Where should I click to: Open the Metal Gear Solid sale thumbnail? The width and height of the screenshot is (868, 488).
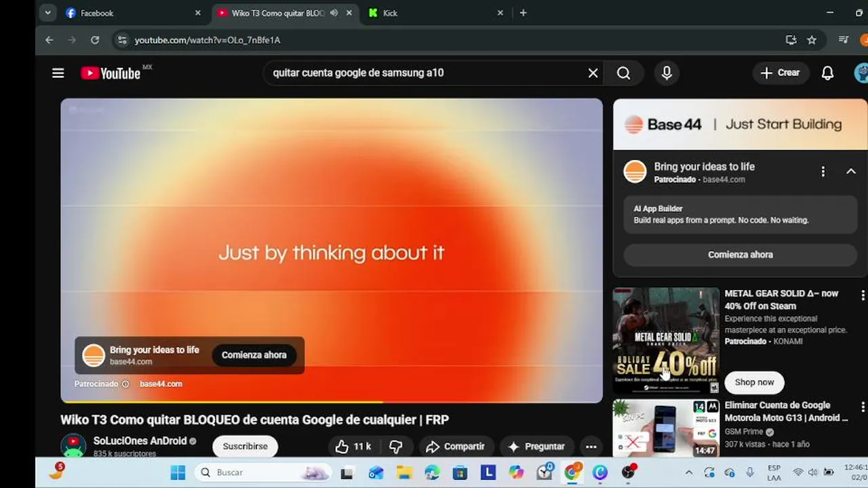666,340
